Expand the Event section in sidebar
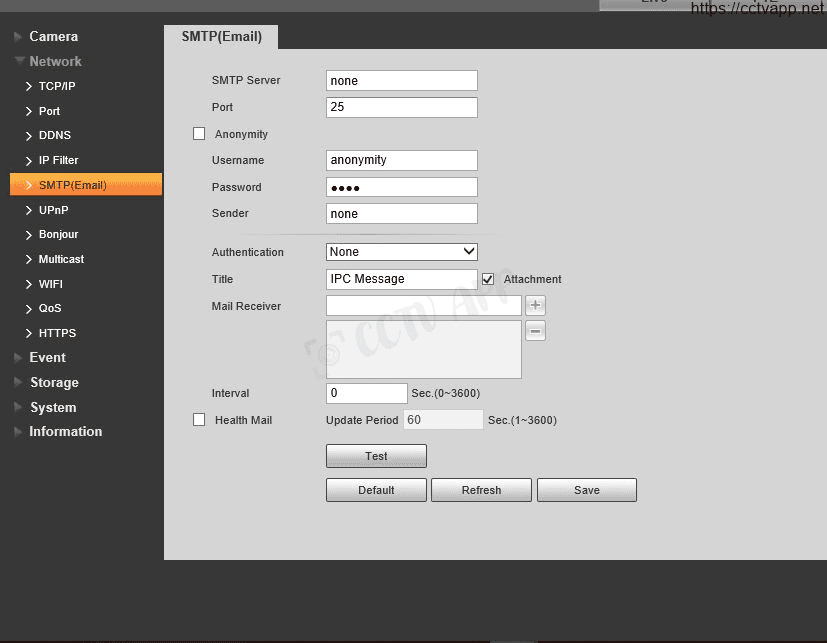The image size is (827, 643). pyautogui.click(x=47, y=358)
